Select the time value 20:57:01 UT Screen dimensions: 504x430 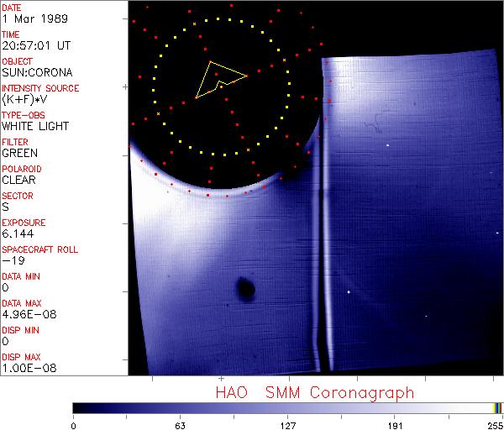click(35, 45)
